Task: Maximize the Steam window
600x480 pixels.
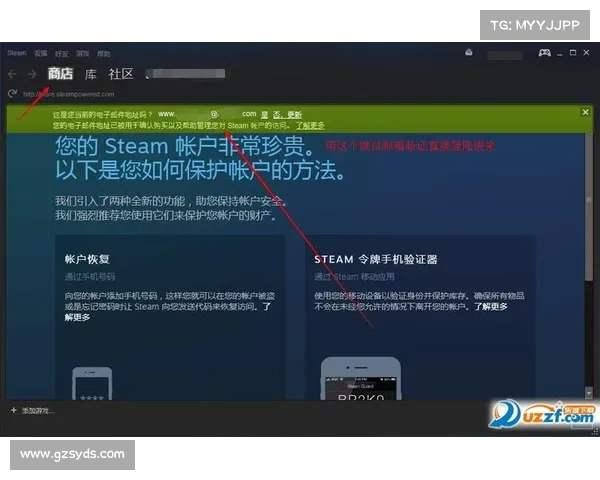Action: (573, 52)
